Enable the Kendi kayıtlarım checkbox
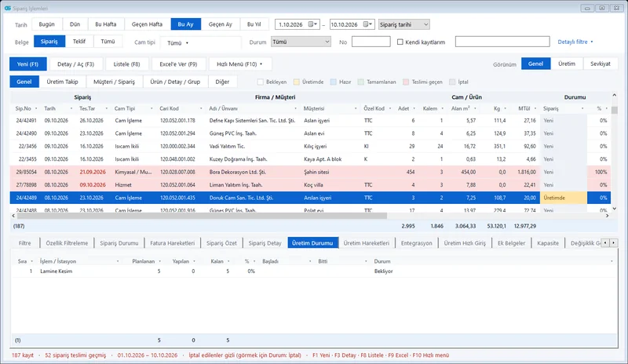Image resolution: width=628 pixels, height=364 pixels. [x=400, y=42]
